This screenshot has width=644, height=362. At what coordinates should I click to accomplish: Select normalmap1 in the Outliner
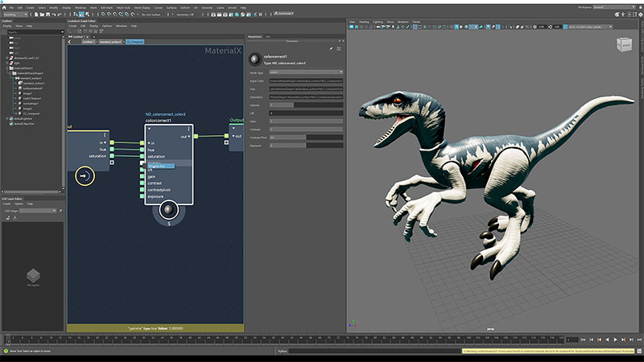tap(31, 104)
